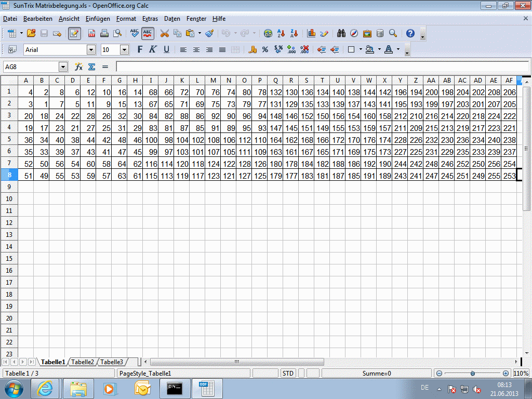Screen dimensions: 532x399
Task: Click the STD selection mode field
Action: tap(288, 374)
